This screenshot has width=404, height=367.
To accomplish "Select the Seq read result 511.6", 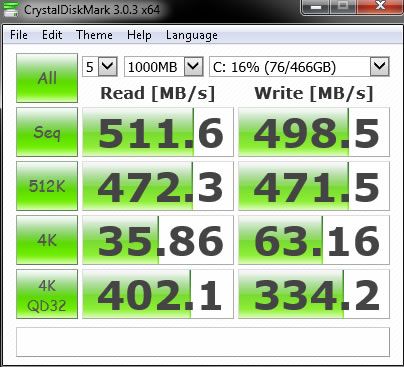I will click(x=158, y=132).
